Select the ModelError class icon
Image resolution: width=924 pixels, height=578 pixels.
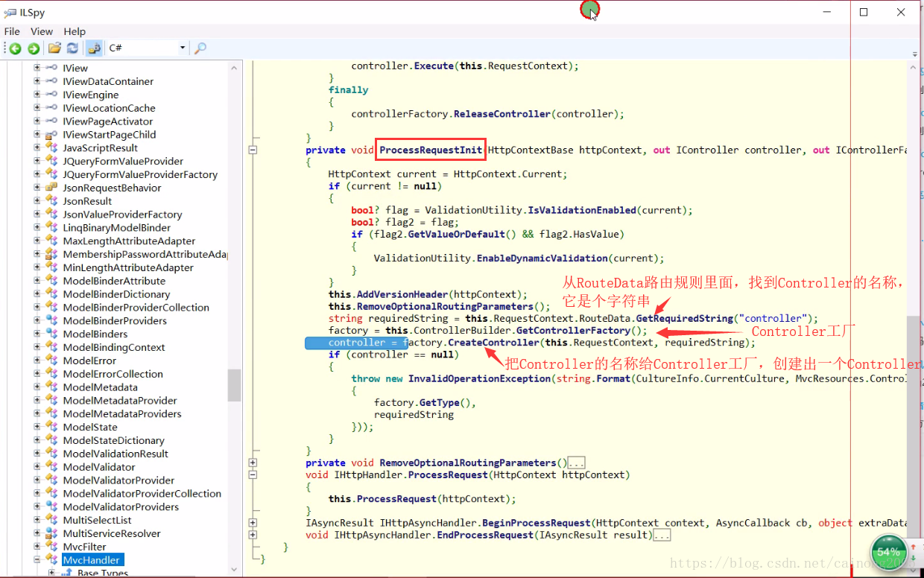point(51,361)
